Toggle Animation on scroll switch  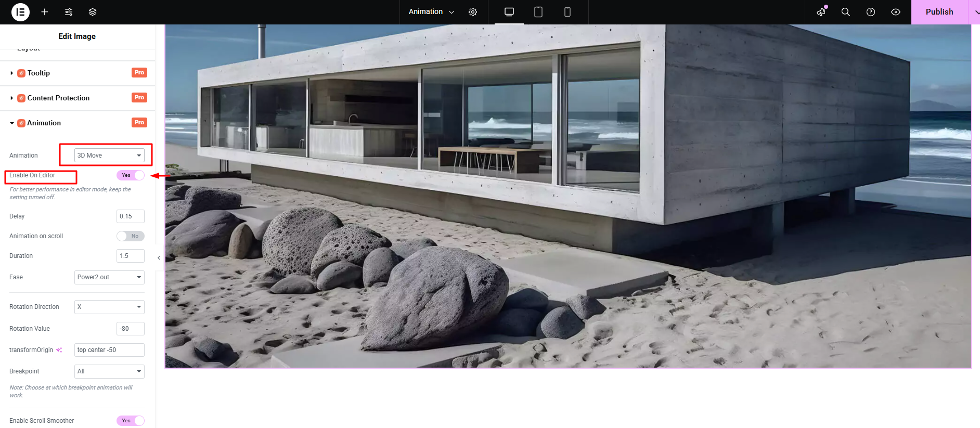coord(131,236)
